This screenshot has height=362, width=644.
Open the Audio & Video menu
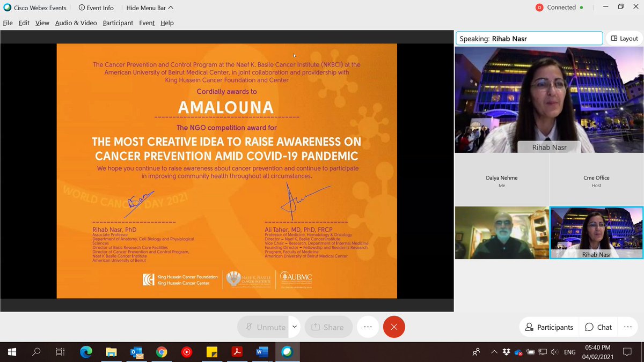(76, 23)
